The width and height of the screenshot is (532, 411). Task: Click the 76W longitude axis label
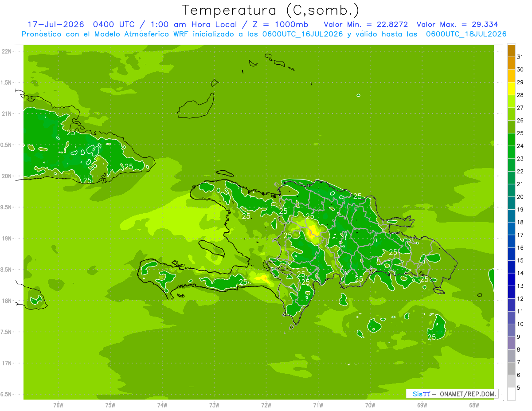coord(58,405)
